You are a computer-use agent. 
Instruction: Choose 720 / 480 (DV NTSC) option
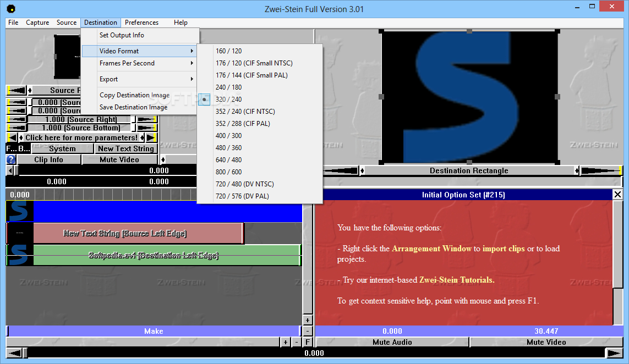[260, 184]
